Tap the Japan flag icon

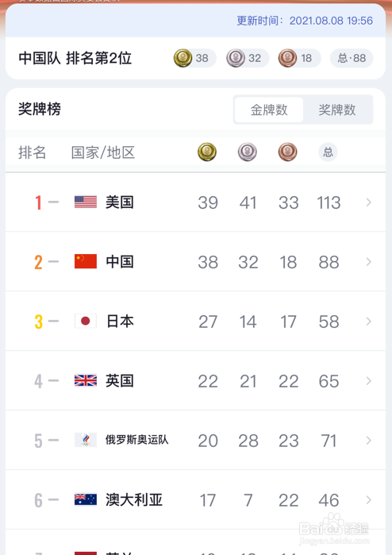pyautogui.click(x=86, y=321)
